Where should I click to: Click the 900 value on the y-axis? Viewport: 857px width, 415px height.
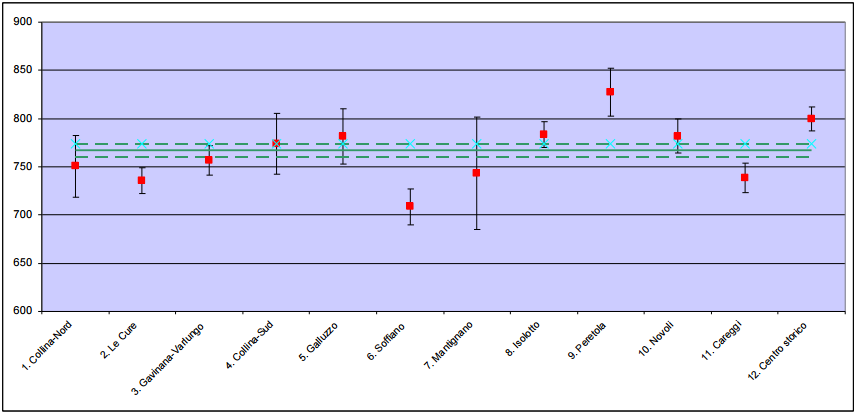click(21, 22)
